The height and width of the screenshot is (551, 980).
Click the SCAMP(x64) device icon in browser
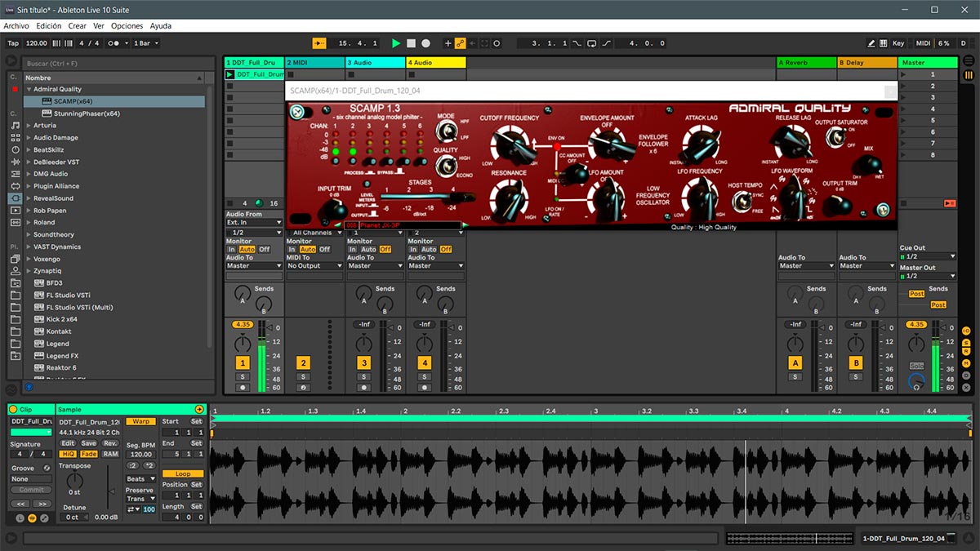(47, 101)
